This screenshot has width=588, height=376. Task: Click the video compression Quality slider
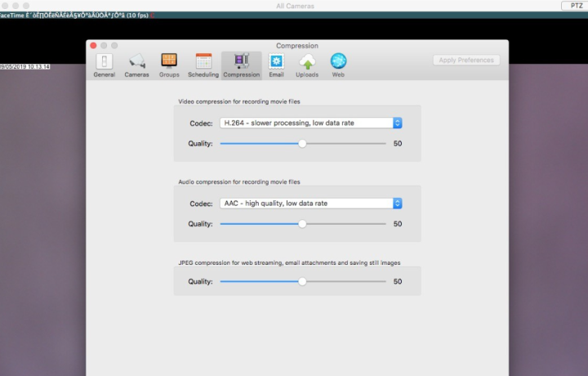(303, 143)
